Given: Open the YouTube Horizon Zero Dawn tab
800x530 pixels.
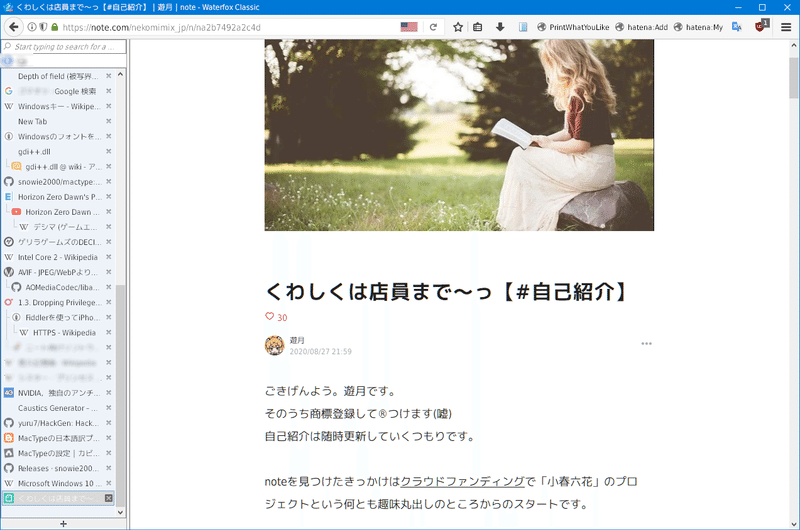Looking at the screenshot, I should pyautogui.click(x=58, y=212).
